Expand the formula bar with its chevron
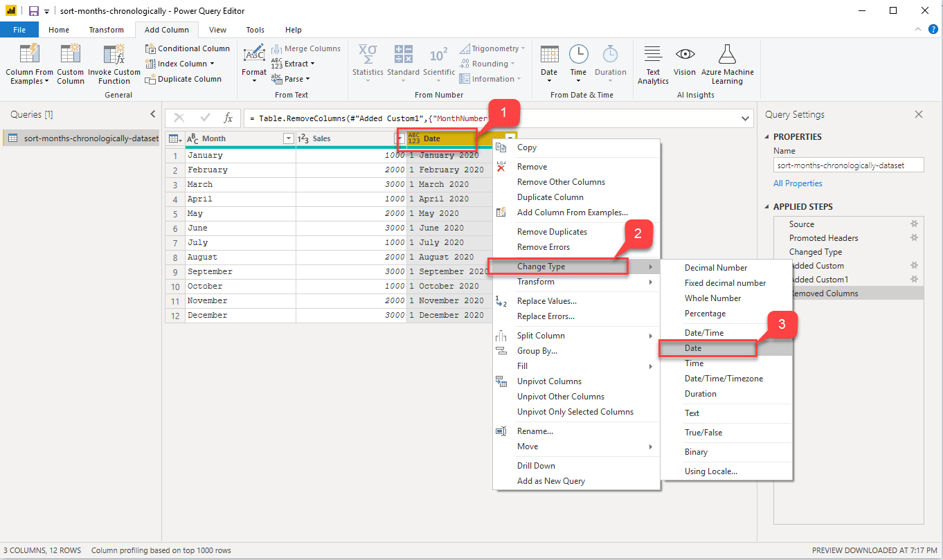Image resolution: width=943 pixels, height=560 pixels. click(746, 118)
